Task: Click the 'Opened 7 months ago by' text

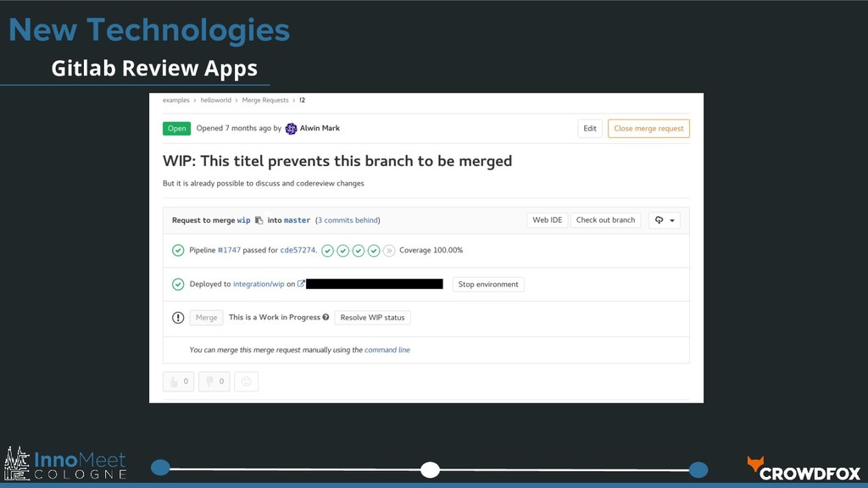Action: [x=239, y=128]
